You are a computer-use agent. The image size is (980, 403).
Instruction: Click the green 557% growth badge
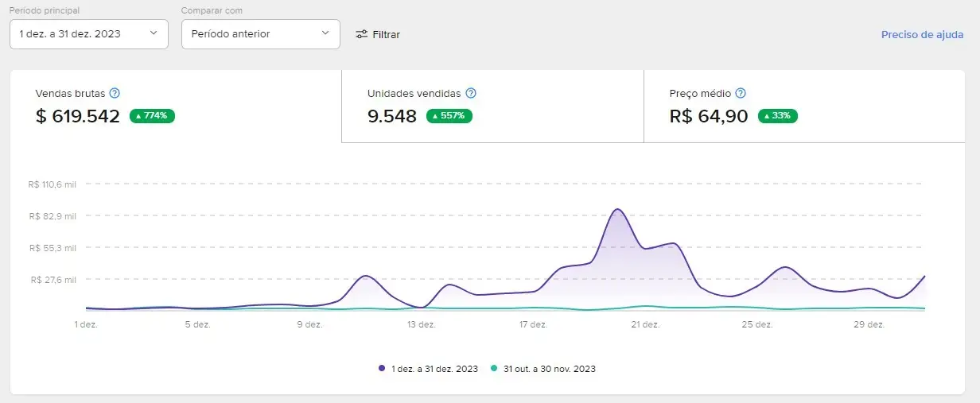click(x=449, y=116)
